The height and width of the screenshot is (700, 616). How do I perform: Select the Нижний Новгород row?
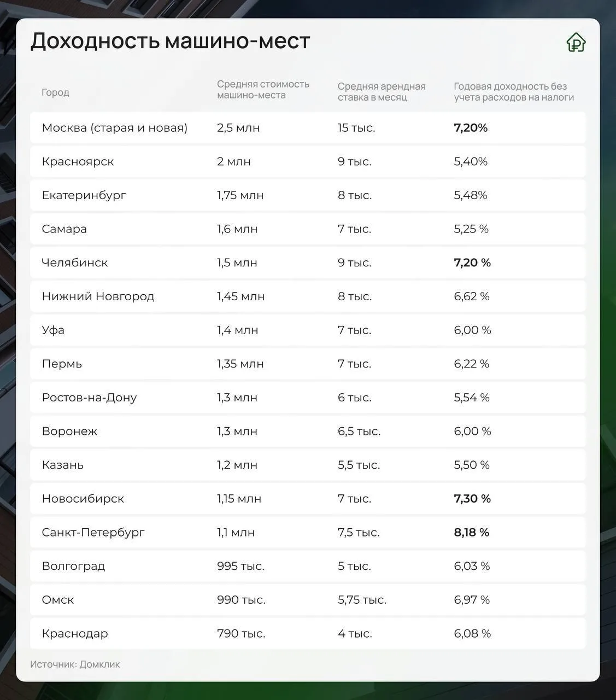click(308, 296)
